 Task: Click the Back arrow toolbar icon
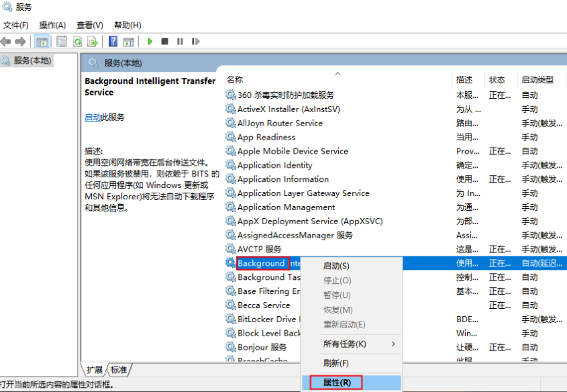(x=6, y=42)
